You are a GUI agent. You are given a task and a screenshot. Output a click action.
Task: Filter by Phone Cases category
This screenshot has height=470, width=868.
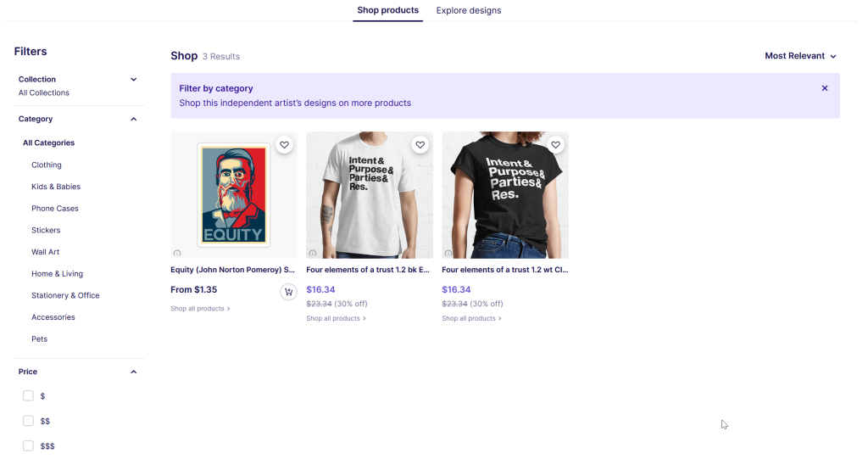[55, 209]
